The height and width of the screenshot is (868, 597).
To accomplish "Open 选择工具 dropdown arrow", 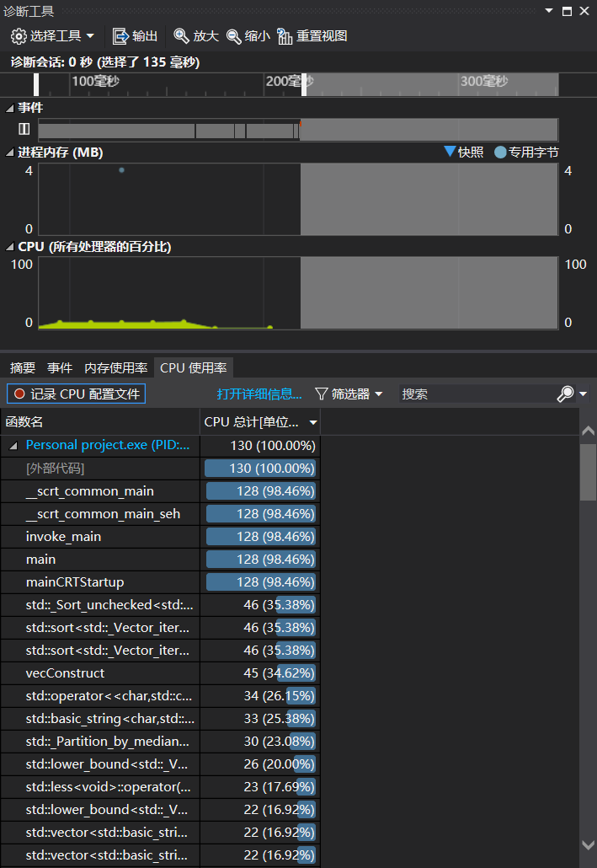I will [90, 36].
